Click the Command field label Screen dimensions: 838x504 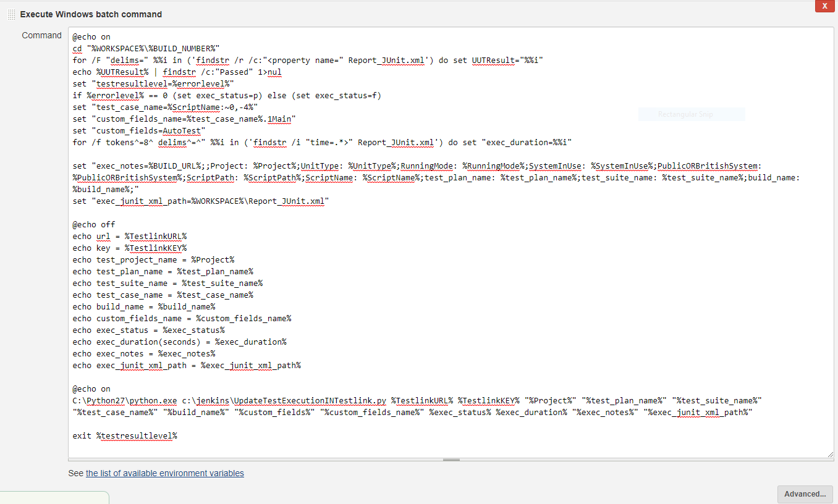click(41, 35)
